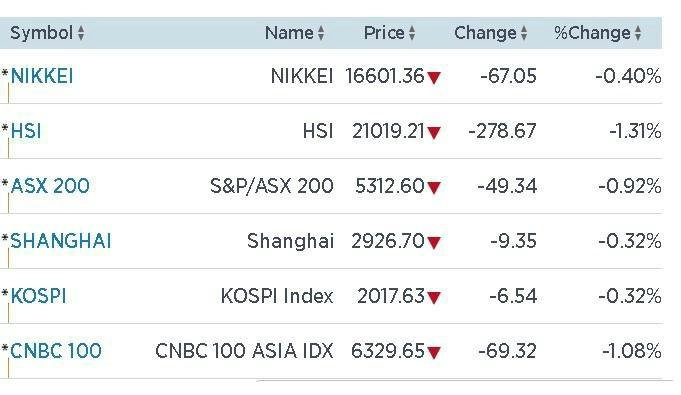Click the Price column header text
The image size is (681, 395).
(384, 33)
